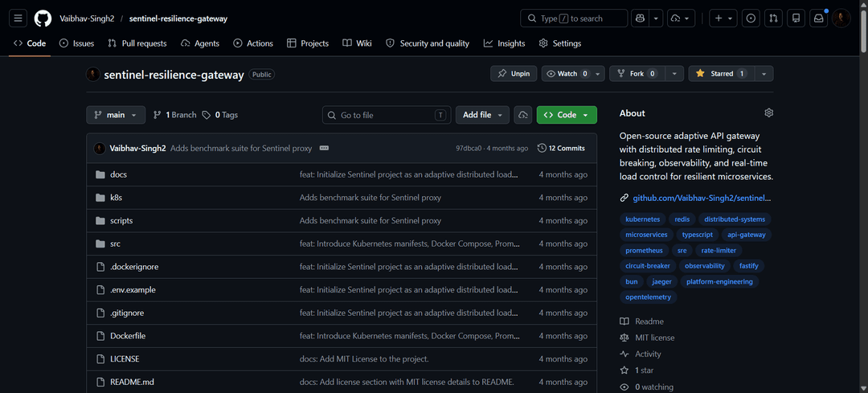Screen dimensions: 868x393
Task: Click the Vaibhav-Singh2 owner breadcrumb
Action: (86, 18)
